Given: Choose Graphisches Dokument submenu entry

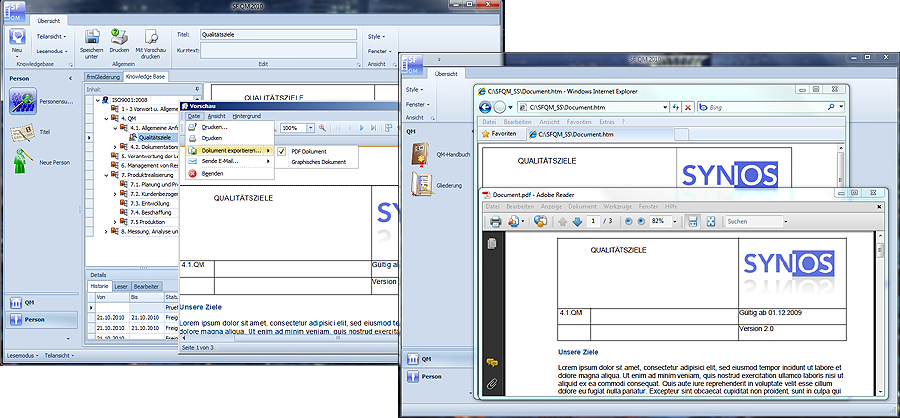Looking at the screenshot, I should [319, 162].
